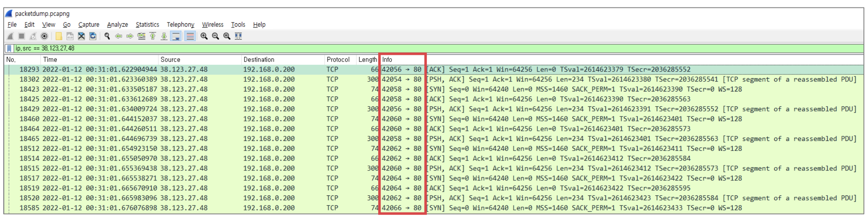Jump to the first packet
The width and height of the screenshot is (868, 222).
point(153,36)
